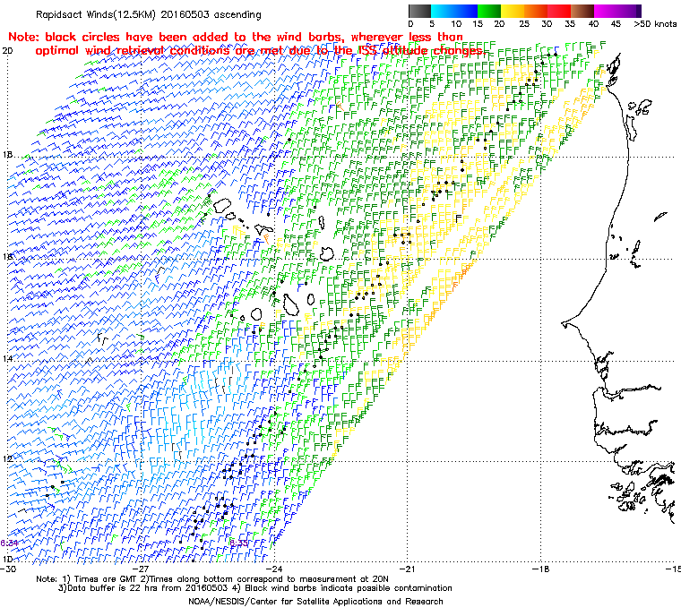Click the '3)Data buffer is 22 hrs' footnote line
681x616 pixels.
coord(255,588)
